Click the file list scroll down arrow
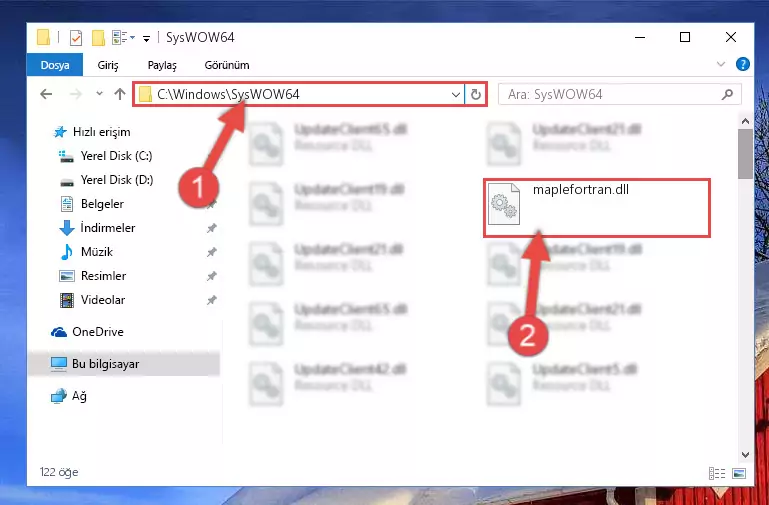This screenshot has width=769, height=505. click(x=745, y=455)
